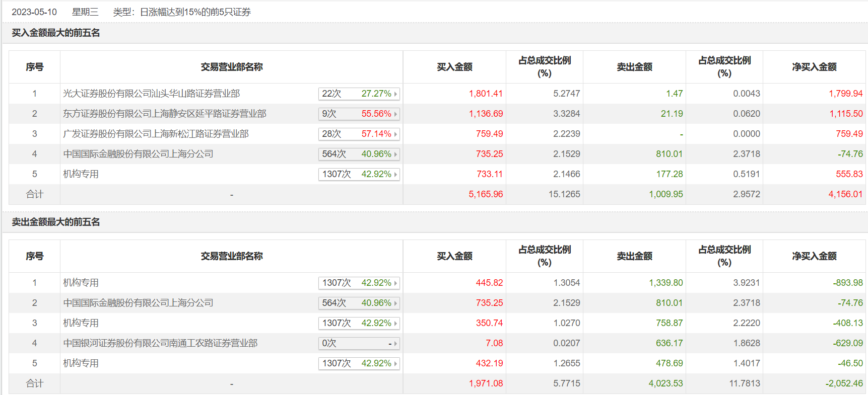Open 中国银河证券南通工农路证券营业部 link
Viewport: 868px width, 395px height.
(160, 343)
